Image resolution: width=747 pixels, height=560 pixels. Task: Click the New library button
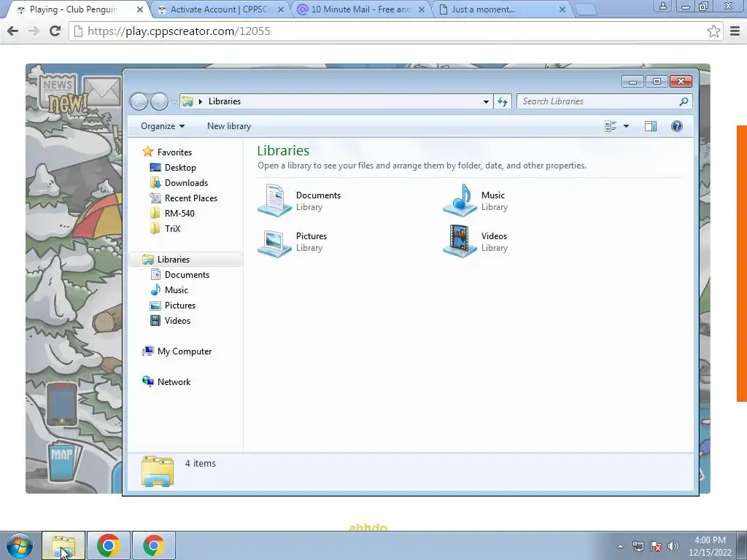(x=229, y=126)
